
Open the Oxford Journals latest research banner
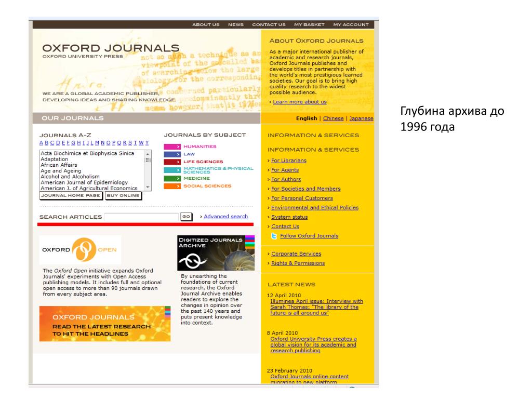[x=105, y=324]
